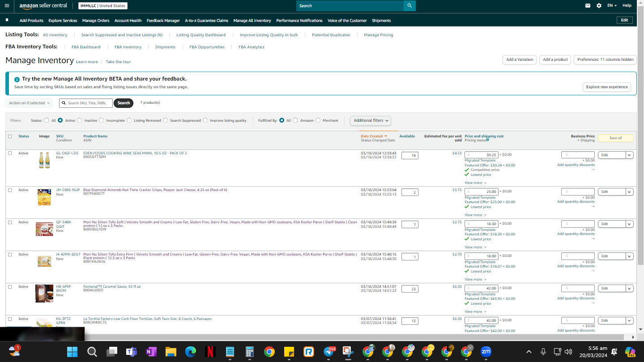
Task: Launch OneNote from the taskbar
Action: [x=151, y=352]
